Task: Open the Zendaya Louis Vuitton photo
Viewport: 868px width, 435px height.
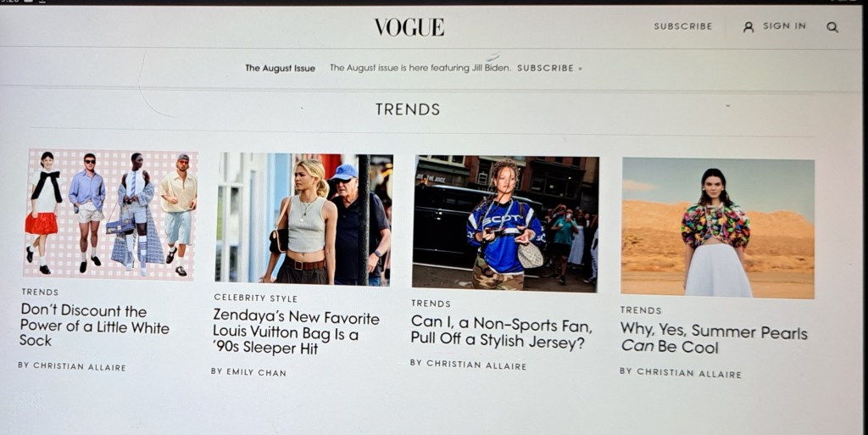Action: (303, 219)
